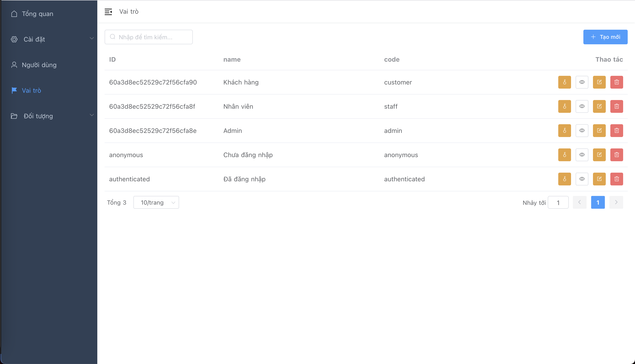Click the Tạo mới button
The image size is (635, 364).
605,37
